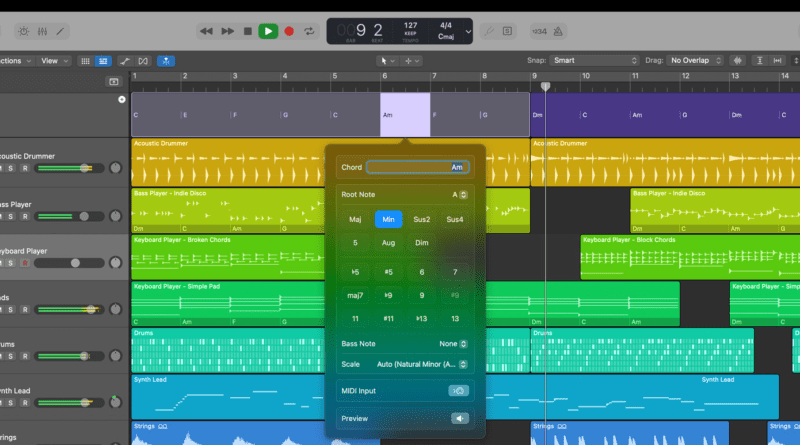800x445 pixels.
Task: Open the Snap Smart dropdown
Action: (x=594, y=60)
